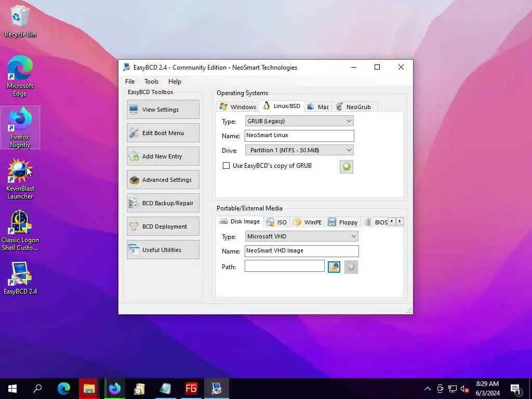Select the Disk Image tab
532x399 pixels.
pos(240,221)
